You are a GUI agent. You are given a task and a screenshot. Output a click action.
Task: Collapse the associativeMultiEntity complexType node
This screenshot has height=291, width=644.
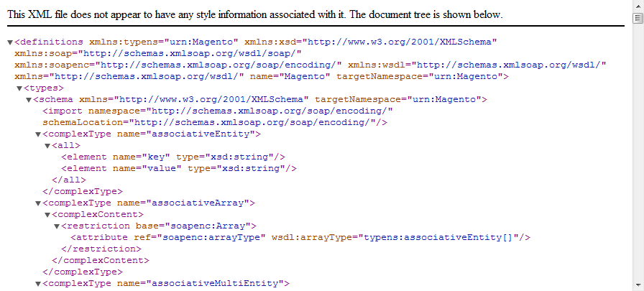click(38, 284)
